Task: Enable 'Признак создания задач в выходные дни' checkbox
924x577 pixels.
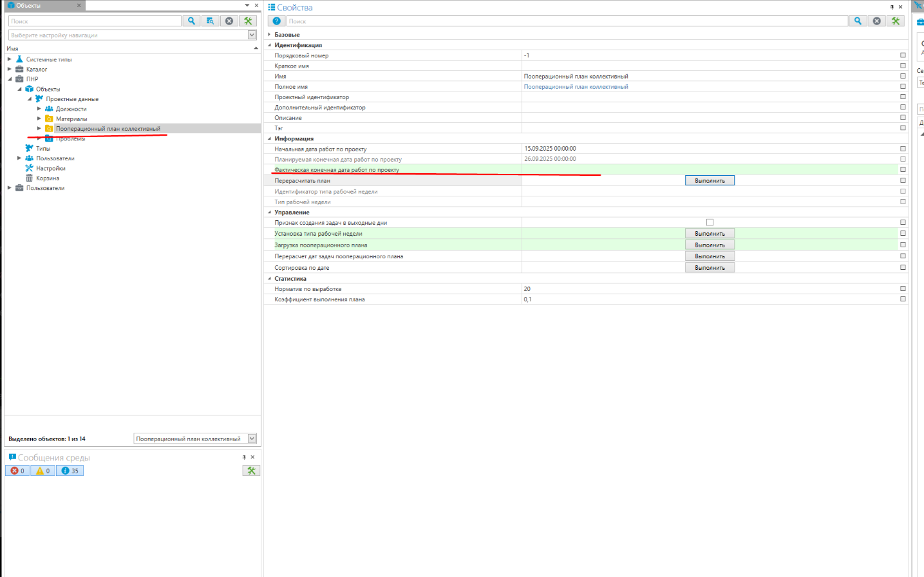Action: click(x=710, y=223)
